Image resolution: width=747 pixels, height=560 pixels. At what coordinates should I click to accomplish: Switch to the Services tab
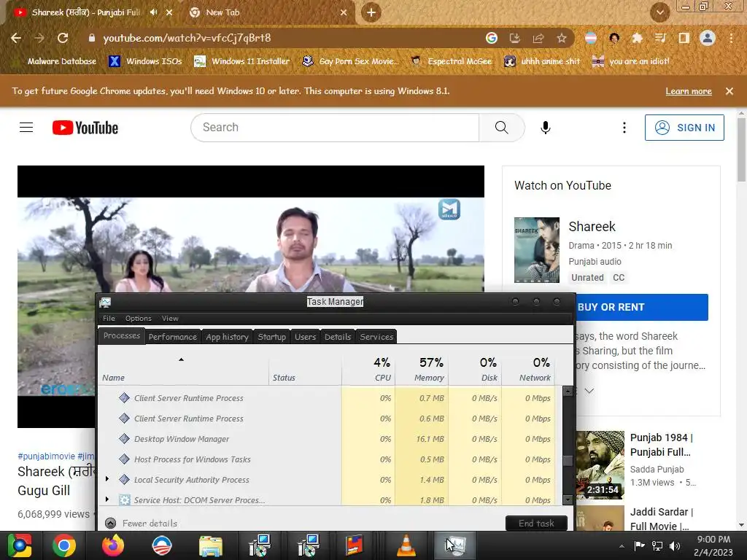[x=376, y=337]
